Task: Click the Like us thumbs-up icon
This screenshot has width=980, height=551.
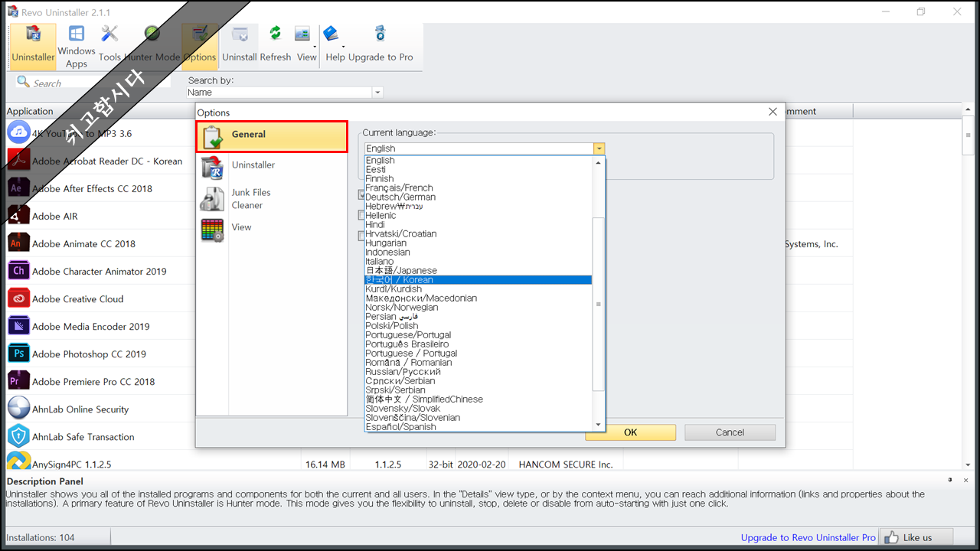Action: coord(890,537)
